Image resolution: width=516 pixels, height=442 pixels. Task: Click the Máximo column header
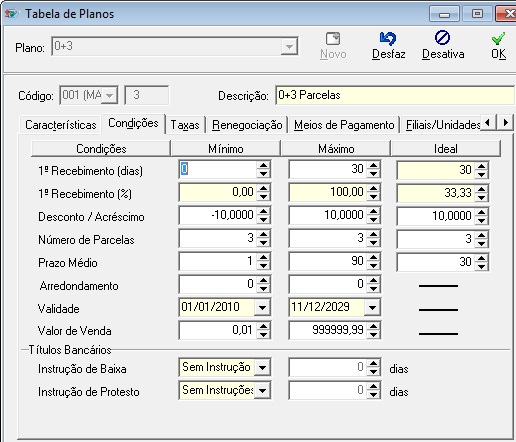pyautogui.click(x=336, y=149)
